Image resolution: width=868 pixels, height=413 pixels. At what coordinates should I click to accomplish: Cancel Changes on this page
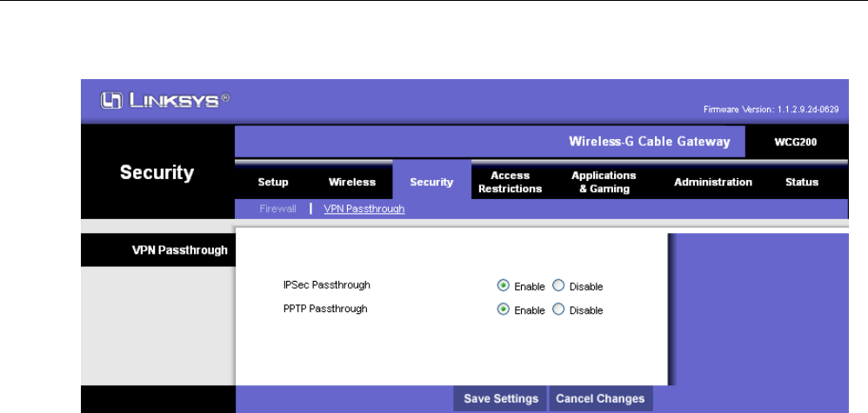(600, 398)
